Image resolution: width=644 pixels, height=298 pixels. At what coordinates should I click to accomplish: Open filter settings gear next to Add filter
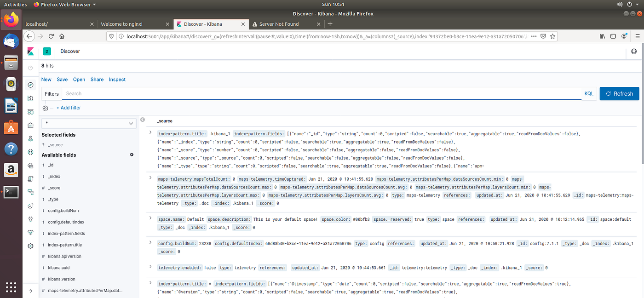pos(45,108)
